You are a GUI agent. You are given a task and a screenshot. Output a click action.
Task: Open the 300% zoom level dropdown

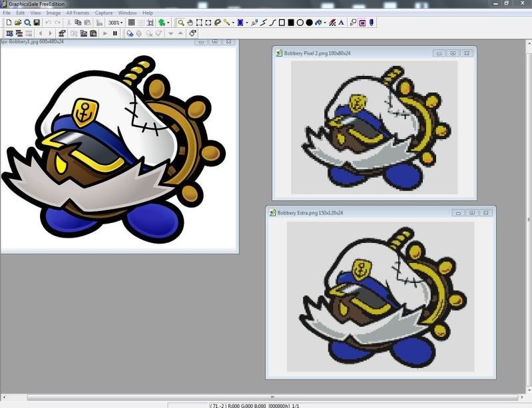[115, 23]
